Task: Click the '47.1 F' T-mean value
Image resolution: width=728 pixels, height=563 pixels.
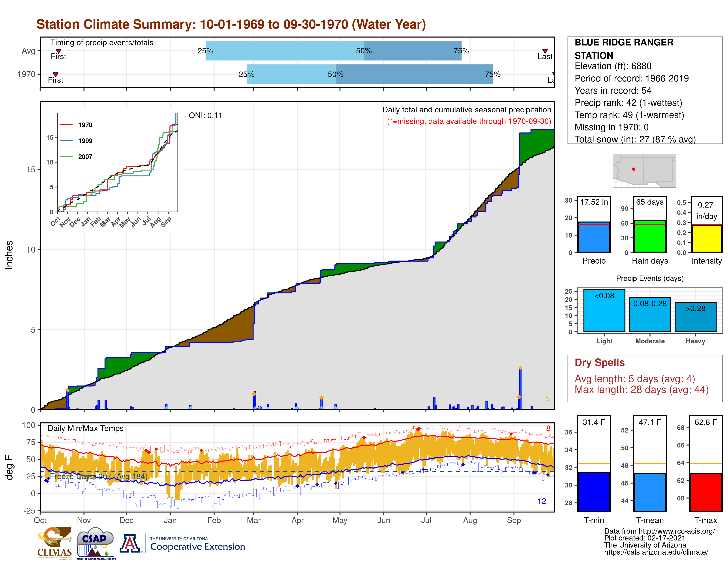Action: click(650, 422)
